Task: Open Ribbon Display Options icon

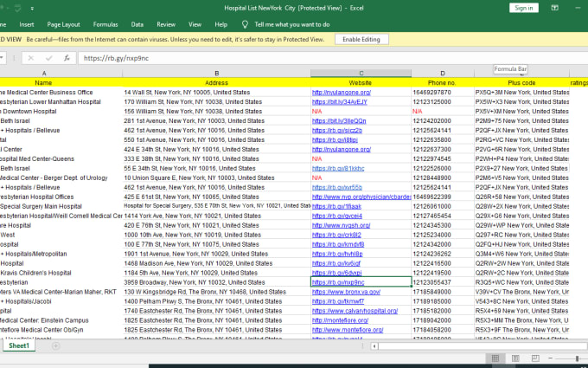Action: 554,8
